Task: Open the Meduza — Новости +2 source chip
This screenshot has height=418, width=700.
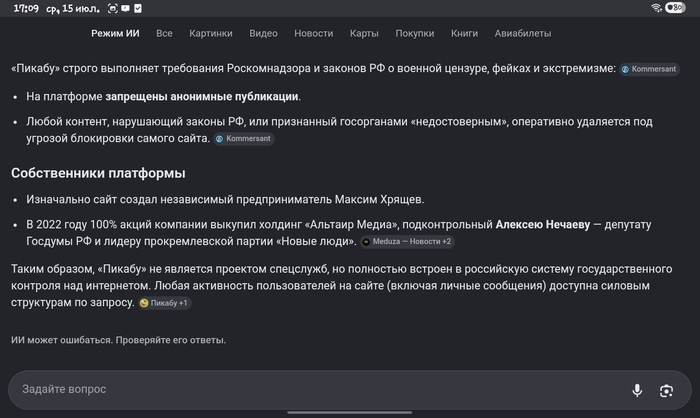Action: pyautogui.click(x=407, y=242)
